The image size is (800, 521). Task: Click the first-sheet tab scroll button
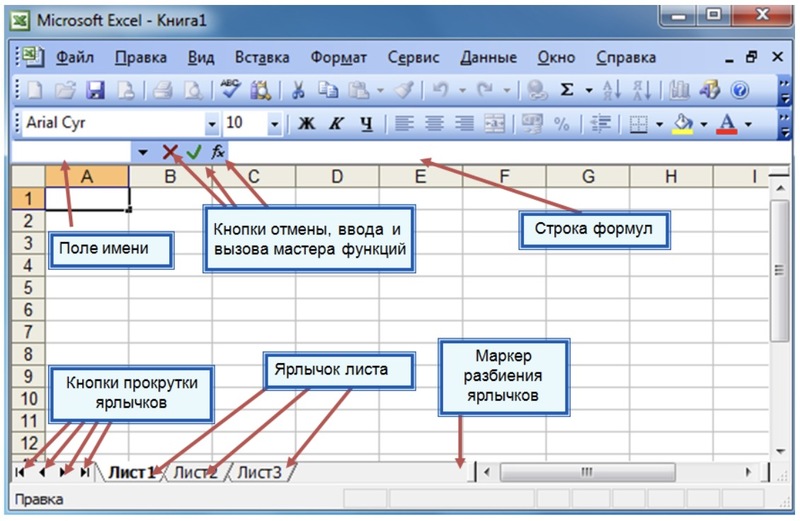click(x=20, y=473)
